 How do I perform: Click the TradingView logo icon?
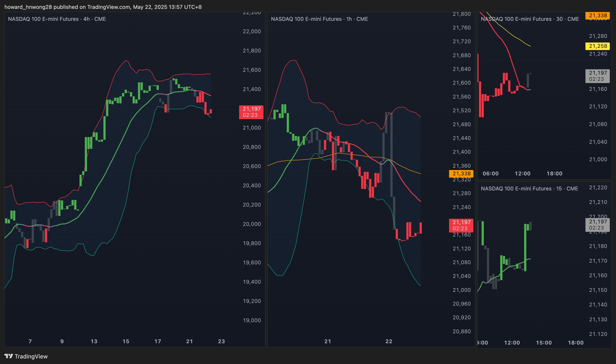point(9,356)
